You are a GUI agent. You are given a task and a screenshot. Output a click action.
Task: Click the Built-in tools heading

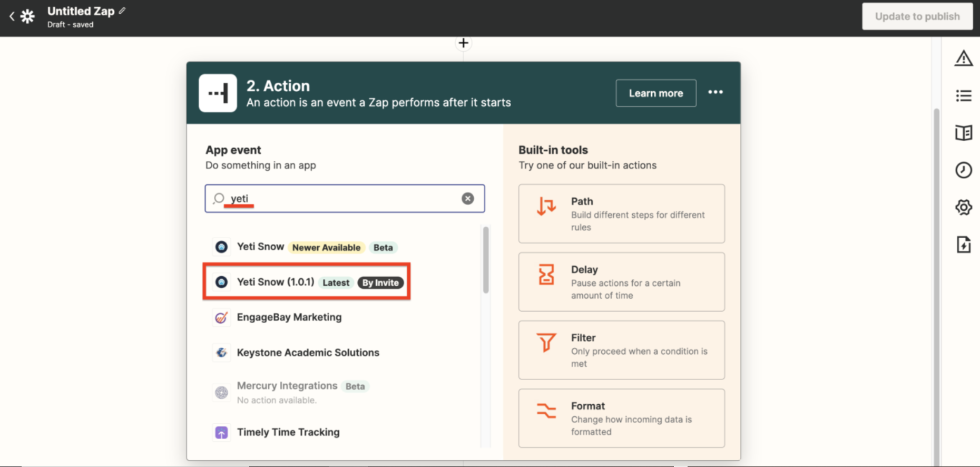coord(553,150)
